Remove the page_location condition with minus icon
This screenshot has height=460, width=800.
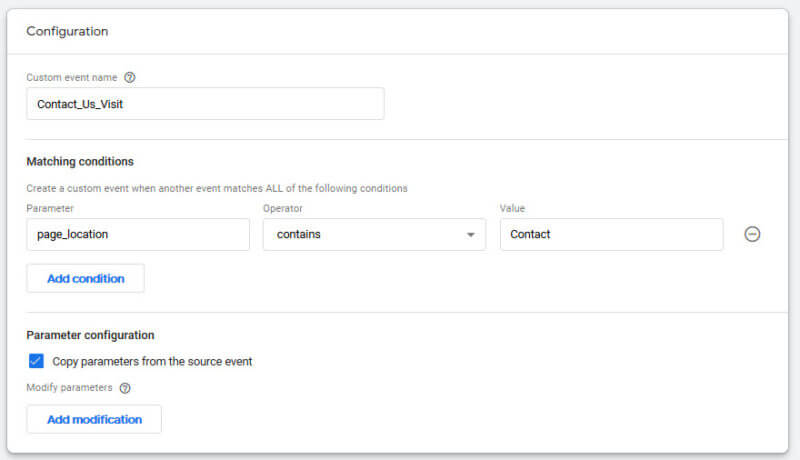(752, 234)
